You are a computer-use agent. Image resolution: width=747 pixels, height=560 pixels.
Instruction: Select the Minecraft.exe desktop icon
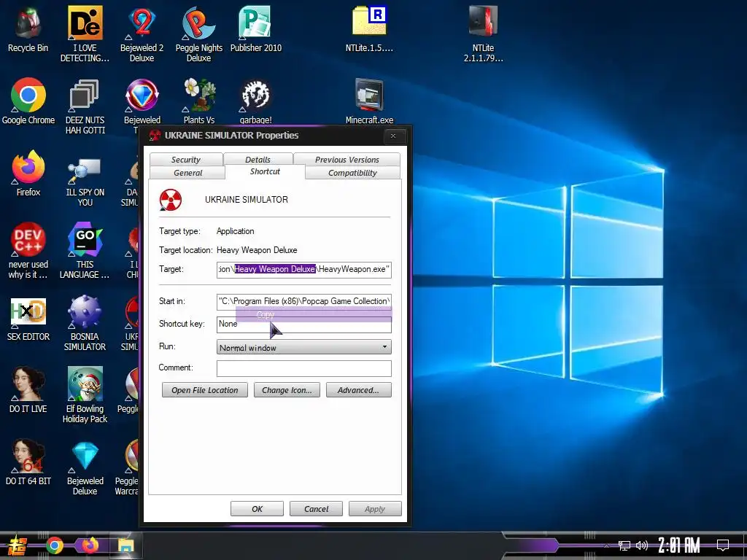[369, 101]
